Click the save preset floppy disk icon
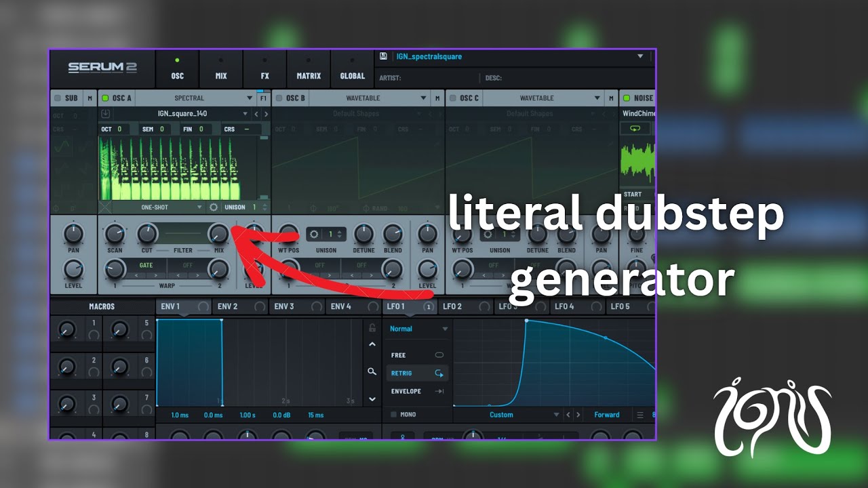The height and width of the screenshot is (488, 868). point(383,56)
